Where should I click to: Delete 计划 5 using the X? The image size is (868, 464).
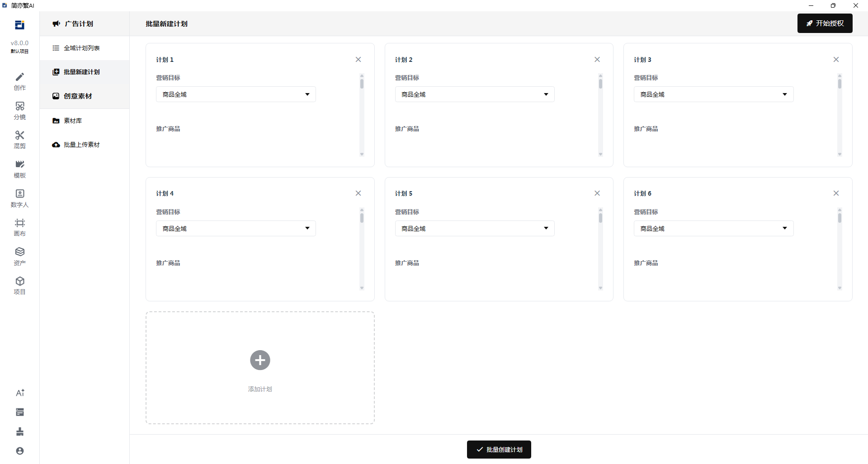click(597, 193)
